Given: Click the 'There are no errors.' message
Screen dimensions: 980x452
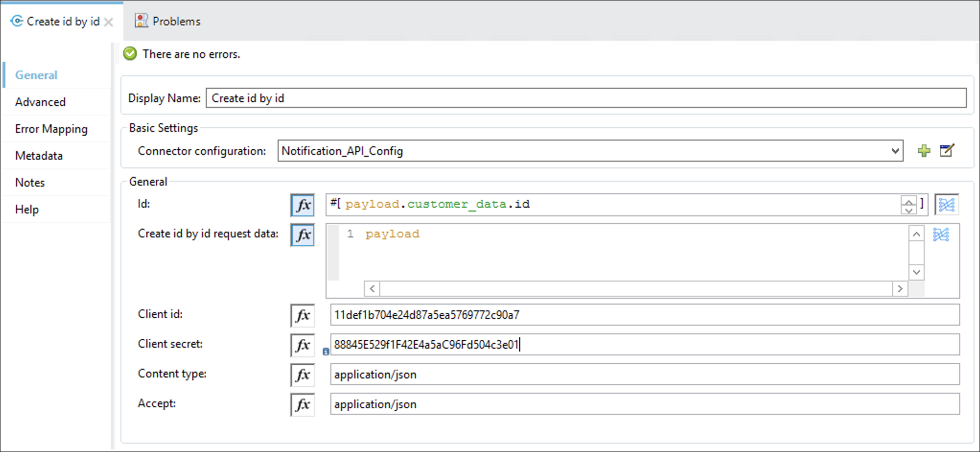Looking at the screenshot, I should (191, 54).
